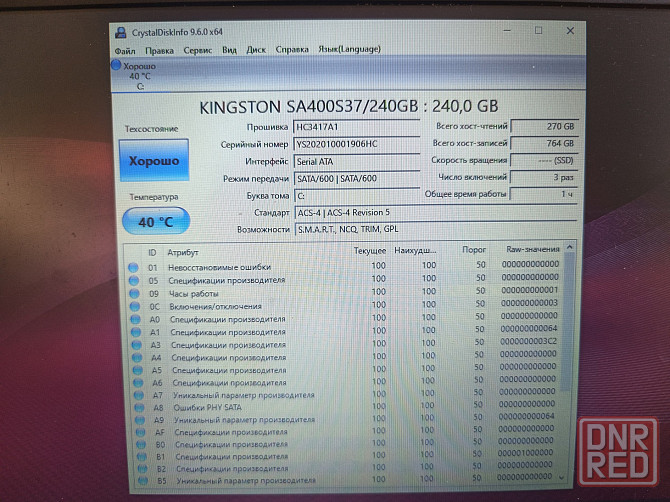Click the Наихудш... column header
The image size is (670, 502).
[x=414, y=250]
